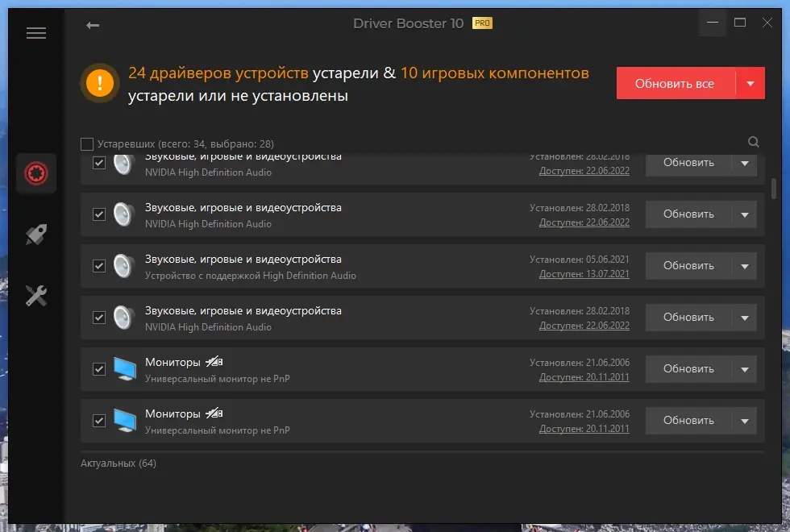Expand the Актуальных (64) section
790x532 pixels.
pyautogui.click(x=118, y=463)
